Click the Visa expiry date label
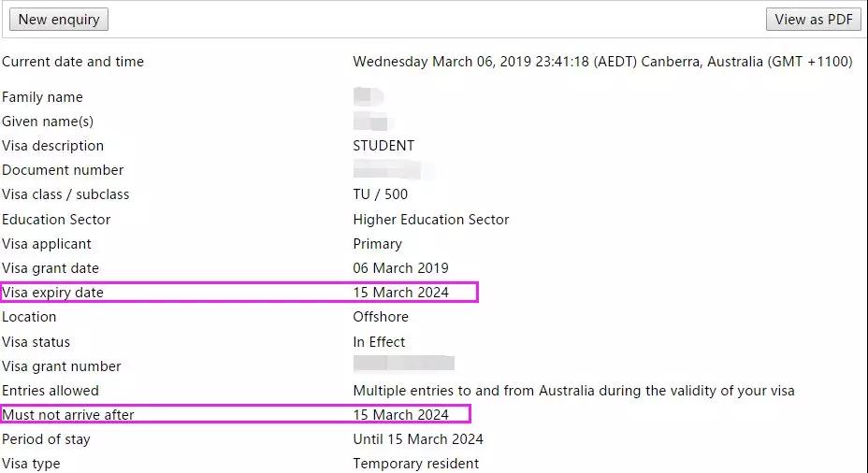Screen dimensions: 868x473 click(x=52, y=293)
